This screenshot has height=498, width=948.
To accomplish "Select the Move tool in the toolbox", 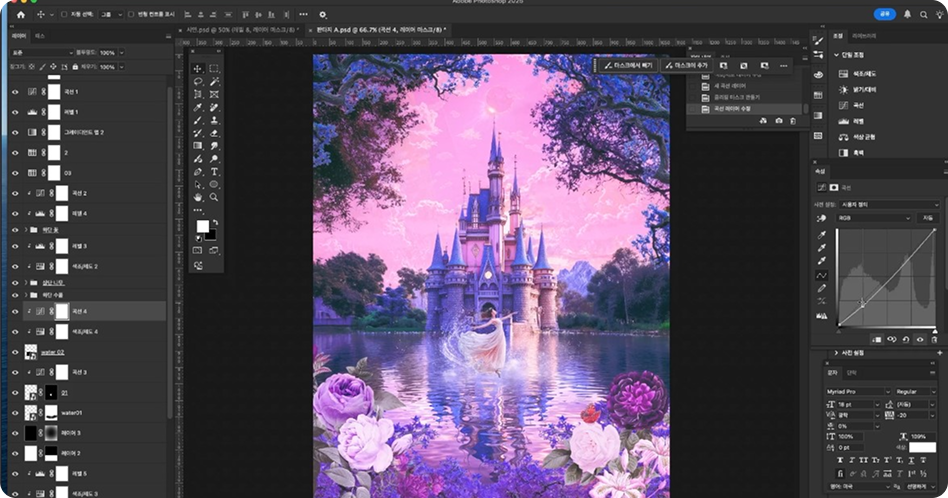I will [x=198, y=68].
